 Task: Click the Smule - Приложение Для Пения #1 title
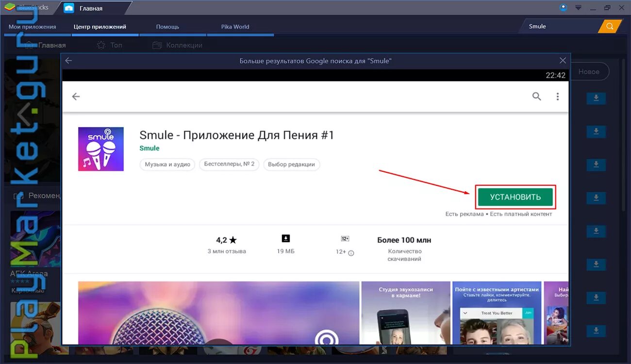click(237, 135)
